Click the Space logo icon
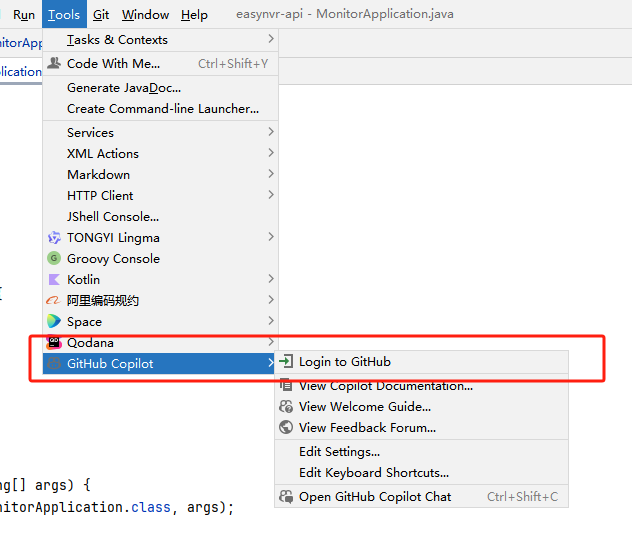632x541 pixels. pyautogui.click(x=54, y=321)
